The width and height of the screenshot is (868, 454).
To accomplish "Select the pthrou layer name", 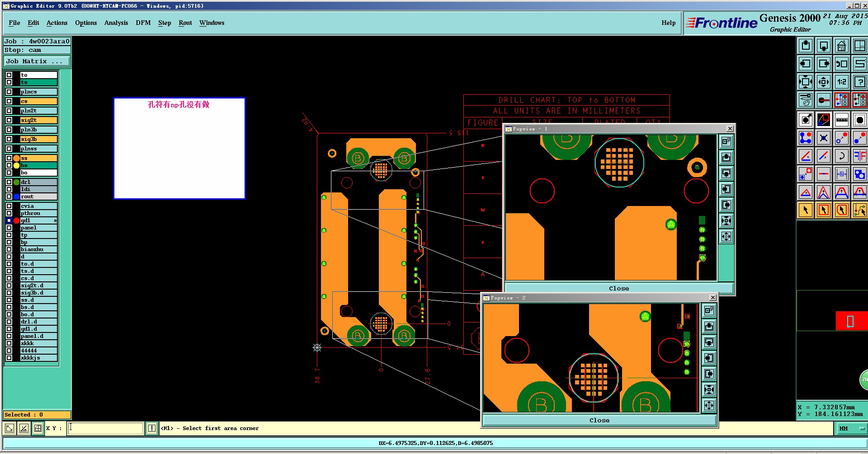I will click(39, 213).
